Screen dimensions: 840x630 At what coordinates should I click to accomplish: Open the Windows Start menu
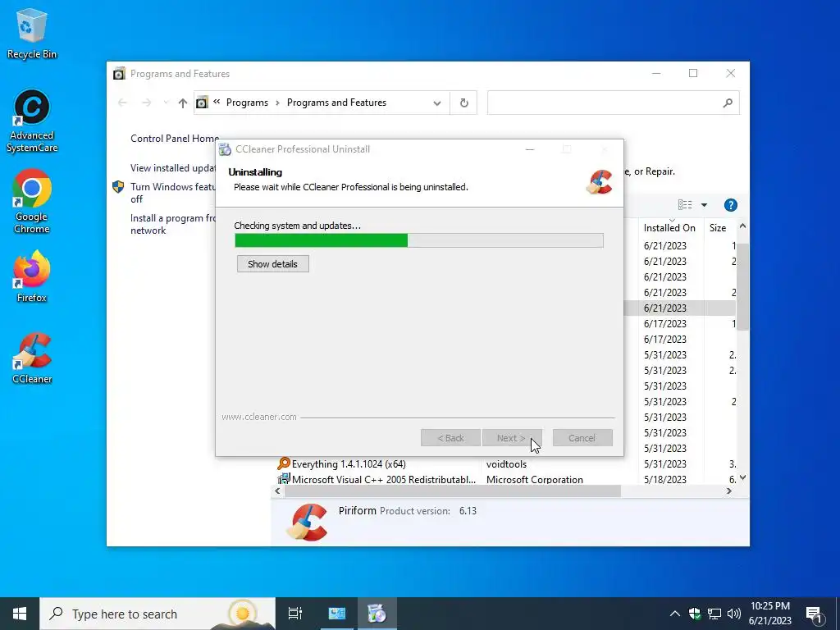pos(20,614)
